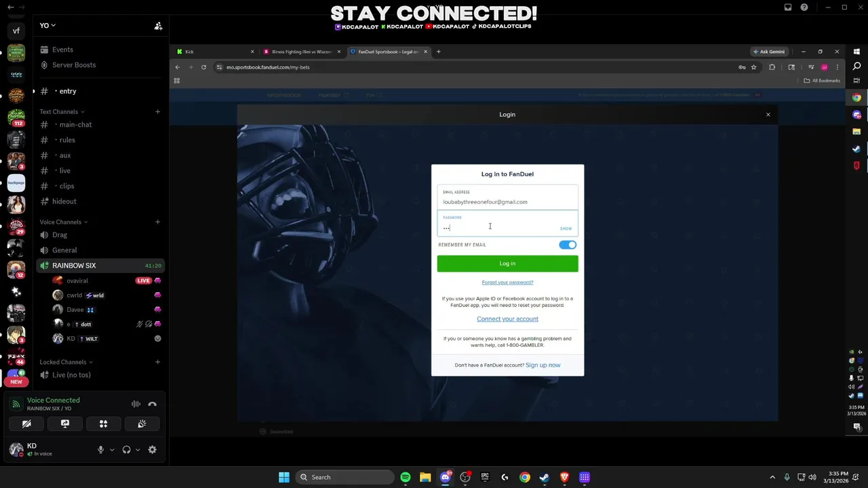
Task: Select user ovaviral in RAINBOW SIX
Action: [106, 281]
